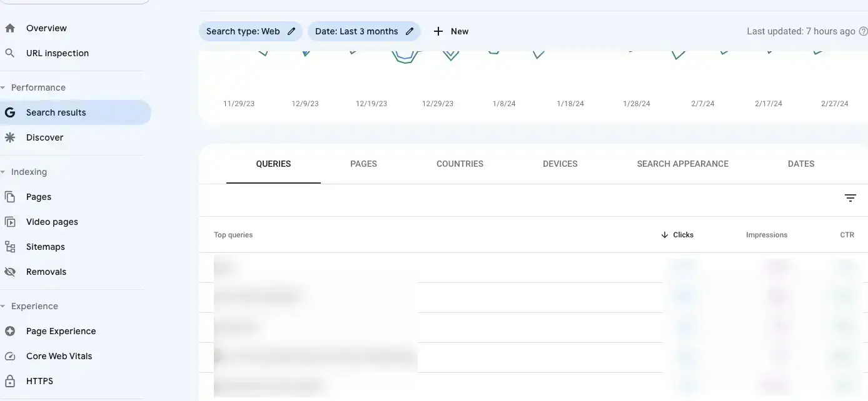
Task: Open help icon beside Last updated
Action: point(863,31)
